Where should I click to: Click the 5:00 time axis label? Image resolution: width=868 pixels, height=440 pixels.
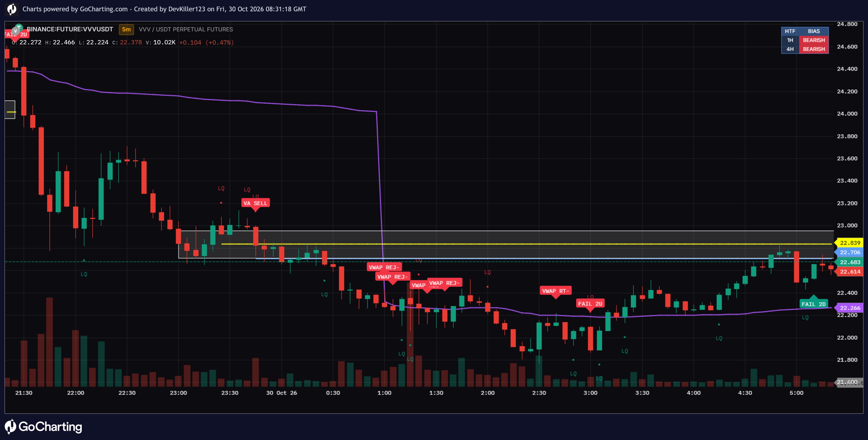(x=797, y=393)
